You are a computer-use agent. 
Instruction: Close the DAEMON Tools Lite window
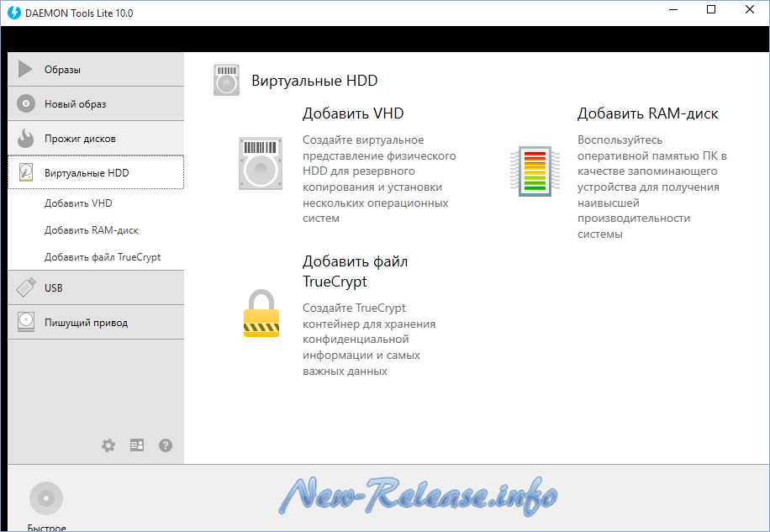[749, 10]
